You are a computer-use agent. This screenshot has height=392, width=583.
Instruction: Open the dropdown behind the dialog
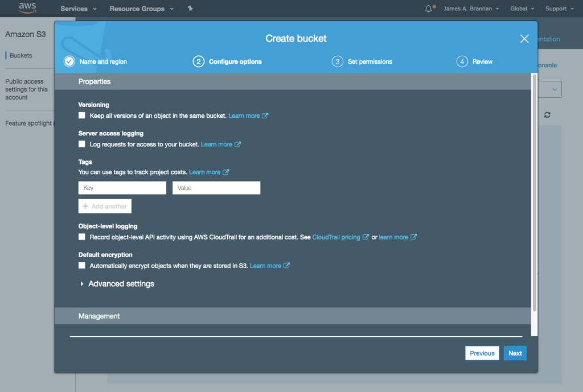click(x=551, y=89)
